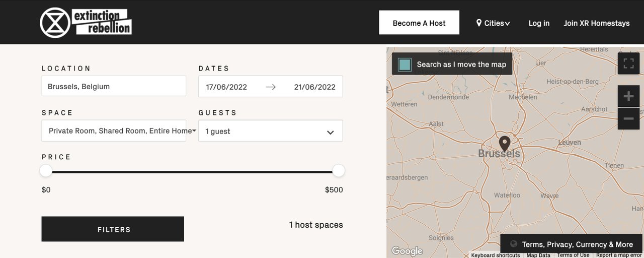This screenshot has height=258, width=644.
Task: Click the arrow between the dates
Action: click(271, 87)
